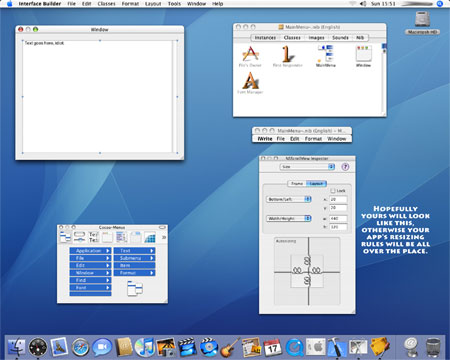The width and height of the screenshot is (450, 360).
Task: Open GarageBand guitar icon in Dock
Action: tap(230, 347)
